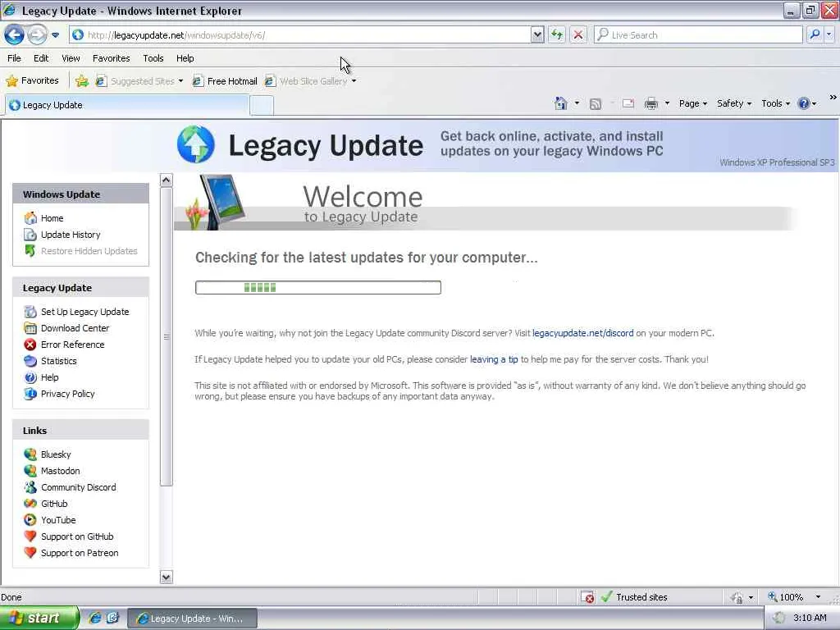The width and height of the screenshot is (840, 630).
Task: Click the Support on Patreon heart icon
Action: (x=30, y=552)
